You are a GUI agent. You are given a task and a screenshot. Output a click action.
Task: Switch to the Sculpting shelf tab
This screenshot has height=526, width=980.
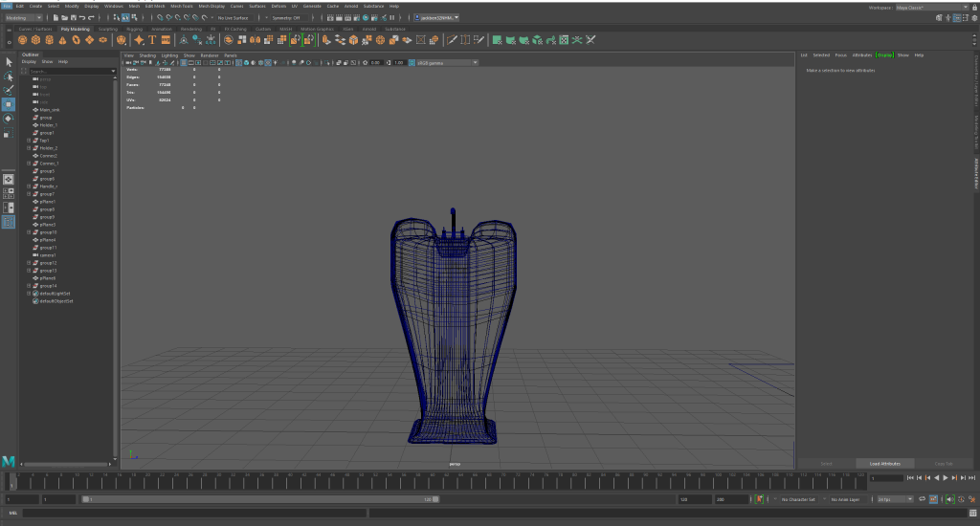pos(108,29)
